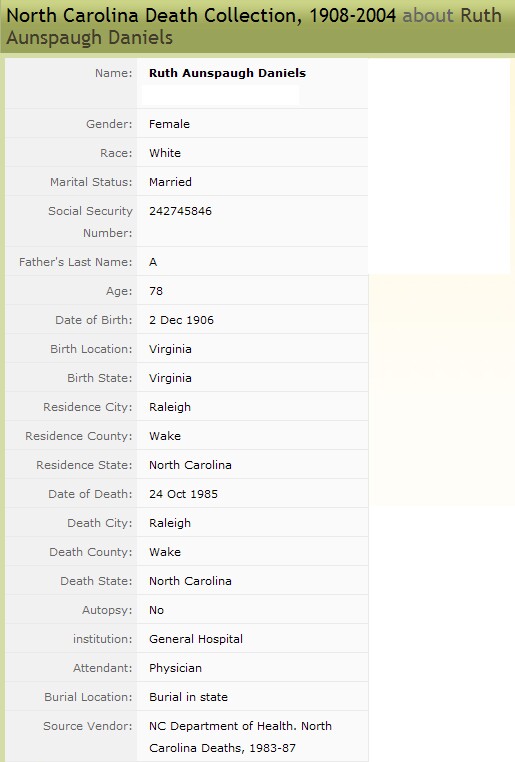This screenshot has height=762, width=515.
Task: Click the Race value White
Action: point(165,153)
